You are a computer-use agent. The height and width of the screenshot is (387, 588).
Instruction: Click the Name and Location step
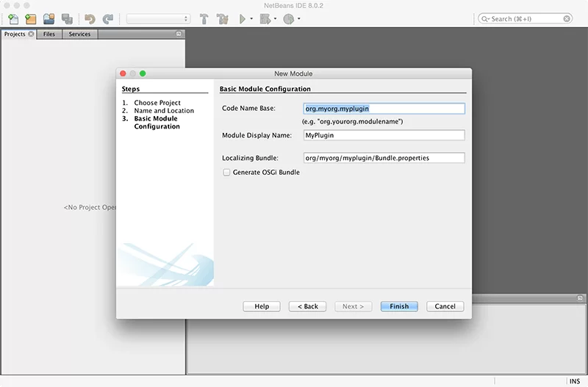[164, 110]
